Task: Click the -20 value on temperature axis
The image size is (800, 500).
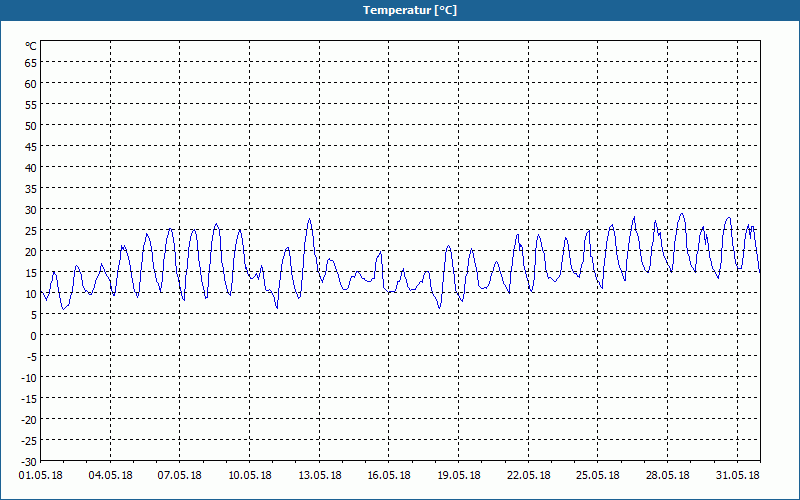Action: pos(29,419)
